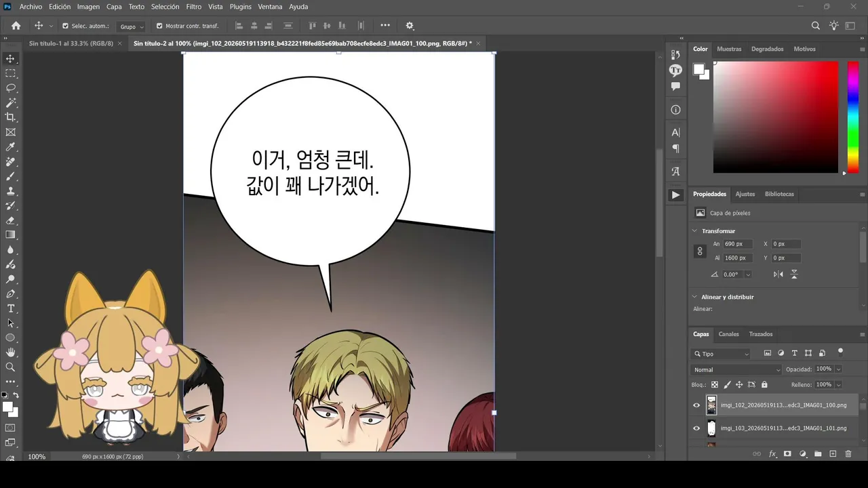Hide the imgi_102 IMAG01_100.png layer

click(x=696, y=405)
